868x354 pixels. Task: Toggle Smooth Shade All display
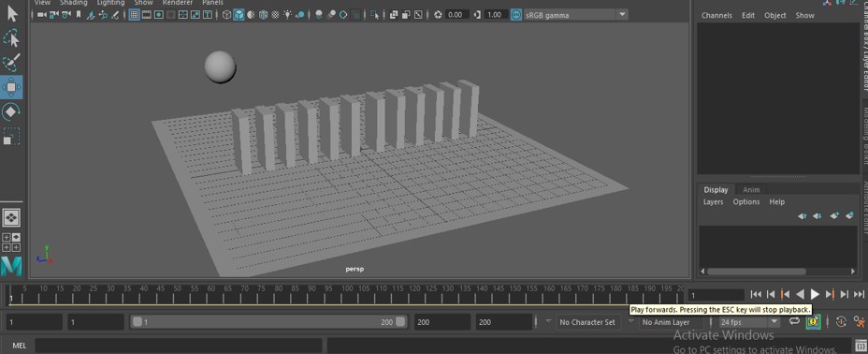239,15
